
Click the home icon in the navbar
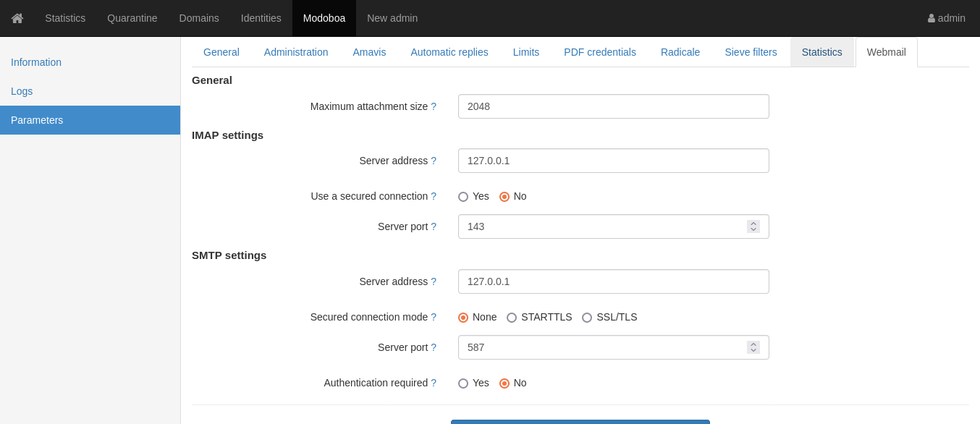click(17, 17)
